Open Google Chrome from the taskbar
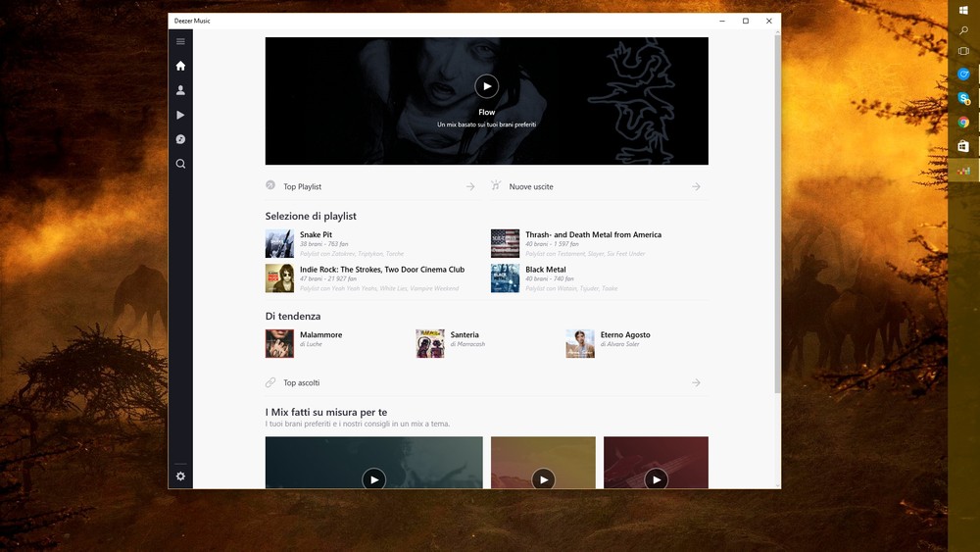Image resolution: width=980 pixels, height=552 pixels. pos(963,123)
